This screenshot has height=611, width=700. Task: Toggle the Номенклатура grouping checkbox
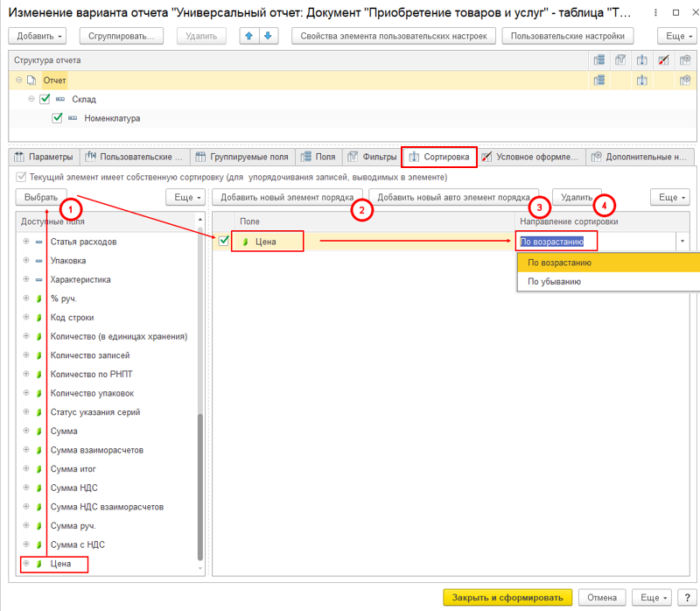[58, 118]
